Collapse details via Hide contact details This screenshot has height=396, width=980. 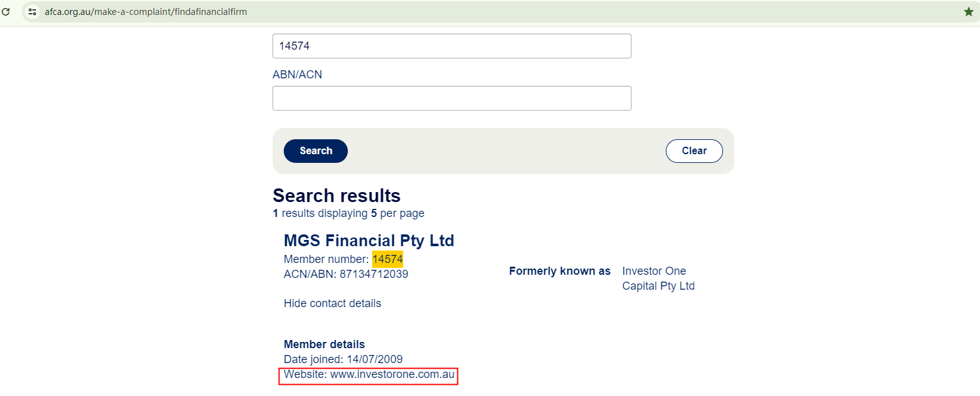(332, 303)
